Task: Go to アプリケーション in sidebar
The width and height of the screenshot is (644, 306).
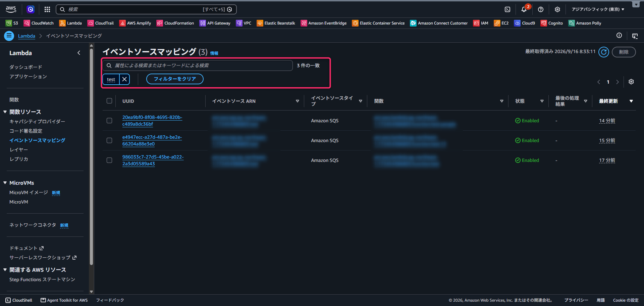Action: [28, 77]
